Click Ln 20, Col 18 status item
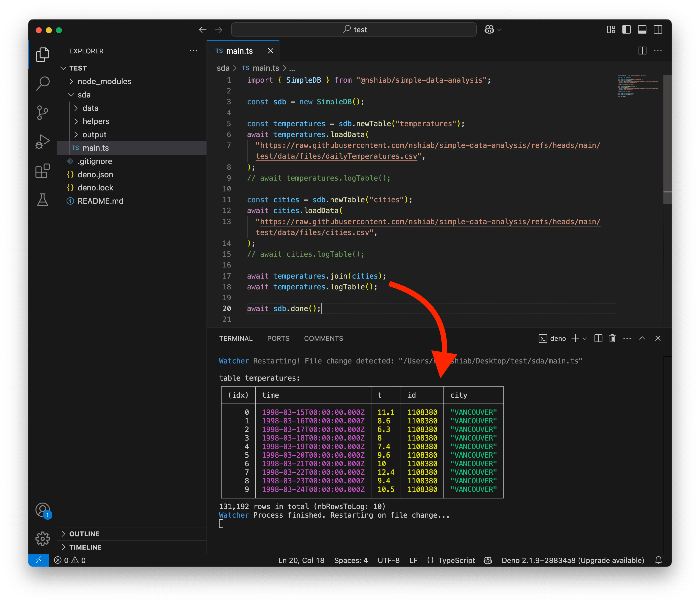Image resolution: width=700 pixels, height=604 pixels. pyautogui.click(x=301, y=560)
